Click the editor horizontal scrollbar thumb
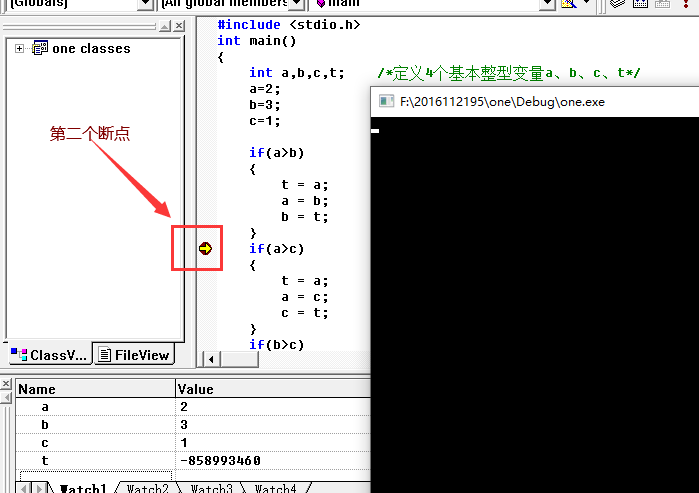 tap(239, 359)
